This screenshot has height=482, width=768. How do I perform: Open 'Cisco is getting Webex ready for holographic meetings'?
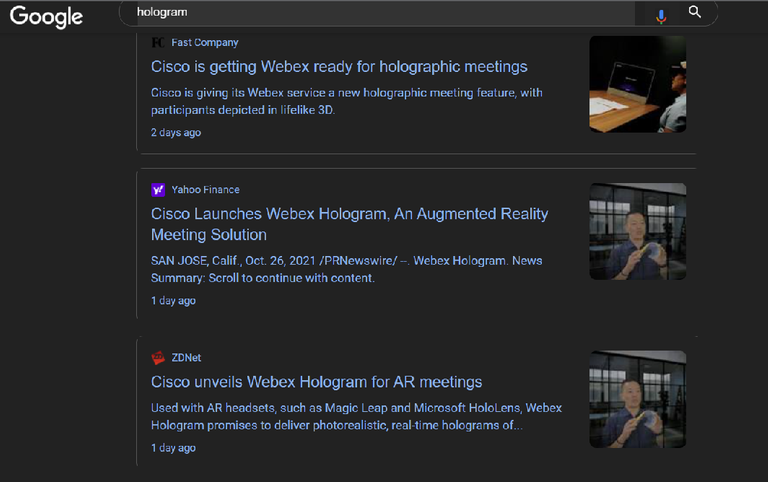point(339,67)
